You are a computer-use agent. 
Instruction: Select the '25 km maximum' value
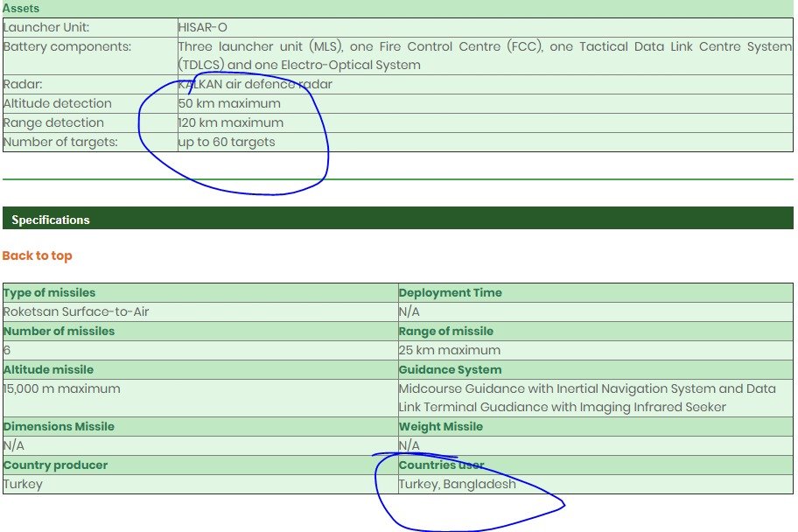pyautogui.click(x=450, y=350)
